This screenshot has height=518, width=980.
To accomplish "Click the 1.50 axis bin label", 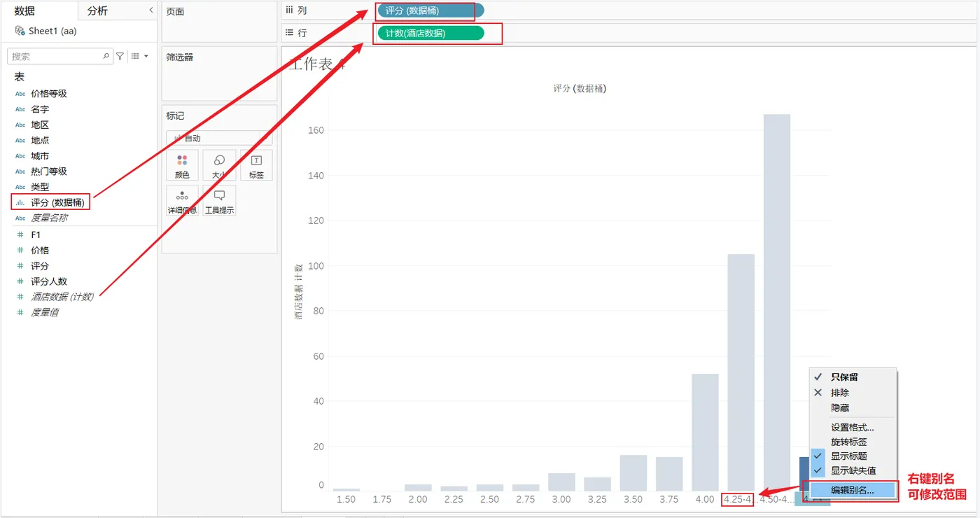I will (346, 500).
